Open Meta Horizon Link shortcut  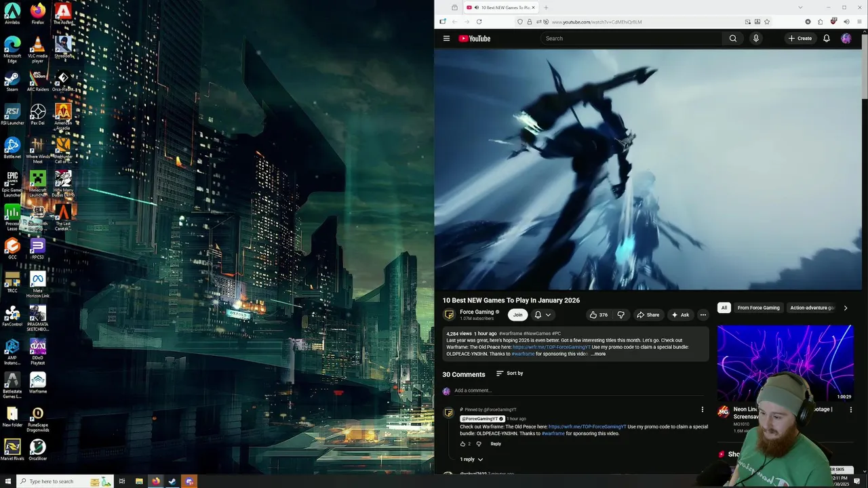tap(38, 285)
